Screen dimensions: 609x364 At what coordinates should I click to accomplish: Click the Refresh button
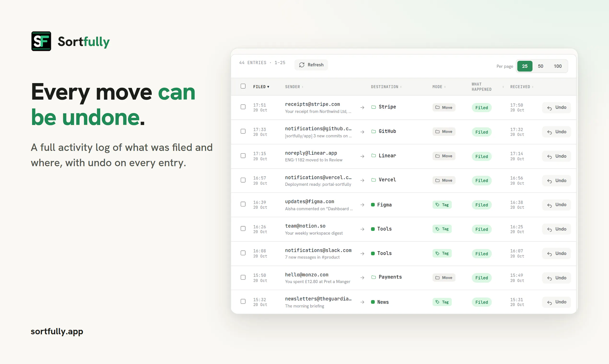[x=311, y=65]
